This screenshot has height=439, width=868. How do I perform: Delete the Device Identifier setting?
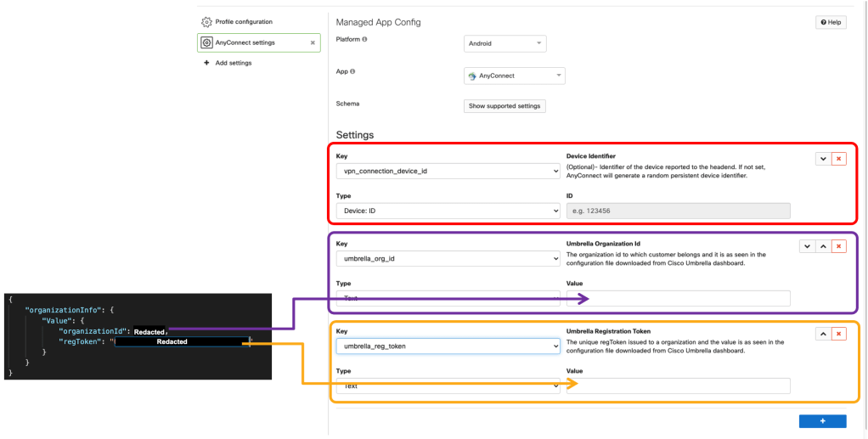pos(838,159)
